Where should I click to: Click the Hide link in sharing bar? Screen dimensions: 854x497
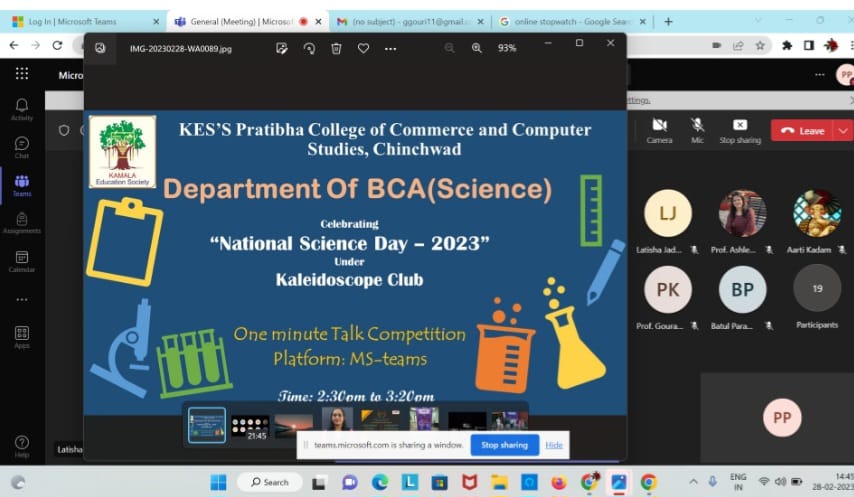click(553, 445)
